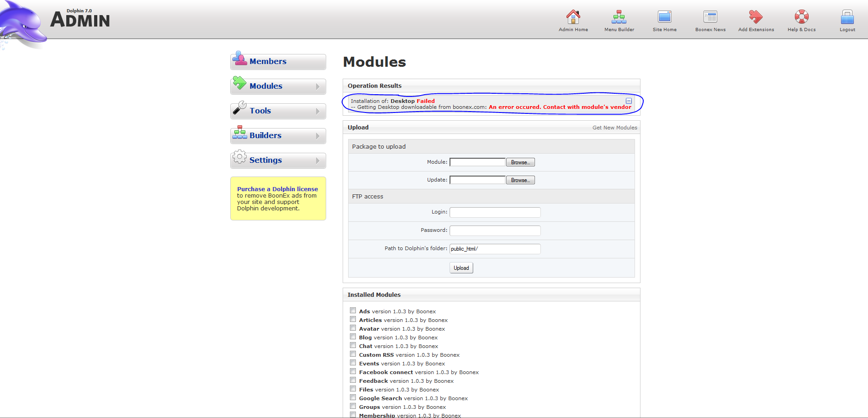Click the Upload button
Viewport: 868px width, 418px height.
pyautogui.click(x=461, y=268)
